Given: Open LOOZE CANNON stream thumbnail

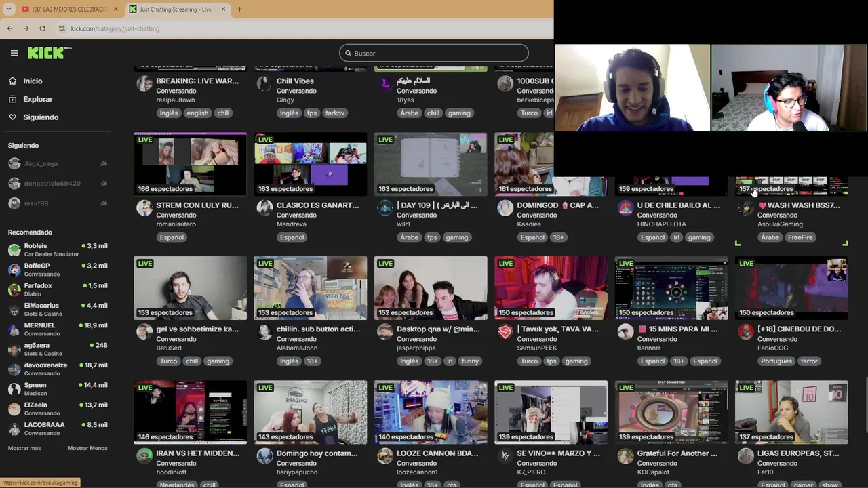Looking at the screenshot, I should click(x=431, y=412).
